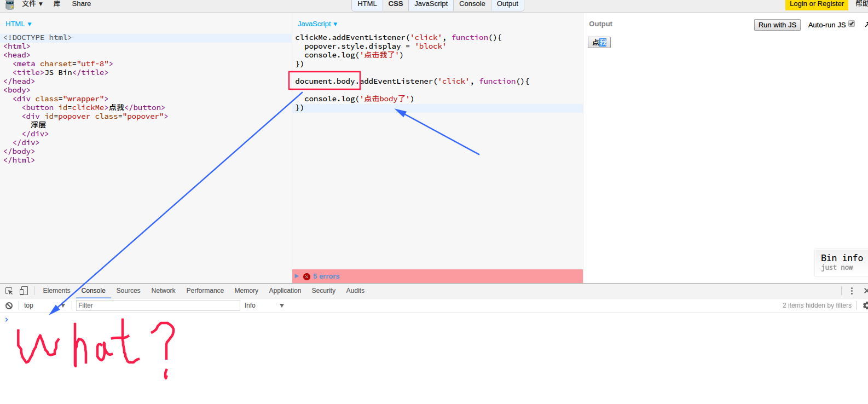The width and height of the screenshot is (868, 404).
Task: Toggle the Console panel tab in JS Bin
Action: click(472, 4)
